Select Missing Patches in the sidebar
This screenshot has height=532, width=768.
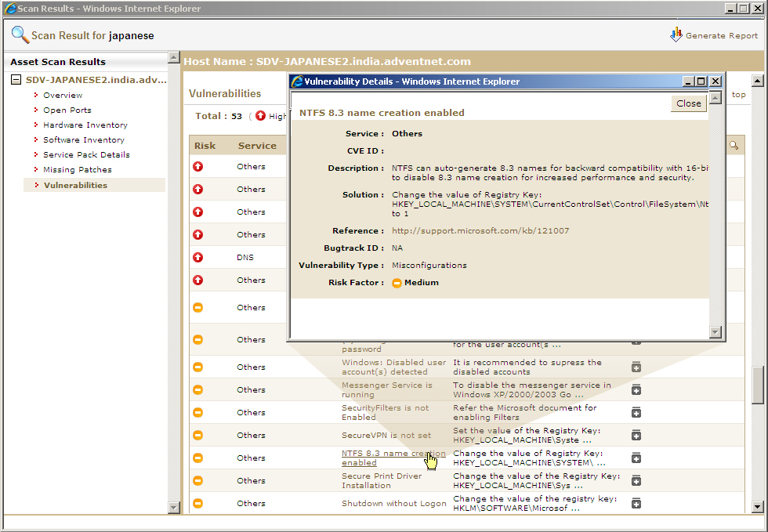pos(77,170)
